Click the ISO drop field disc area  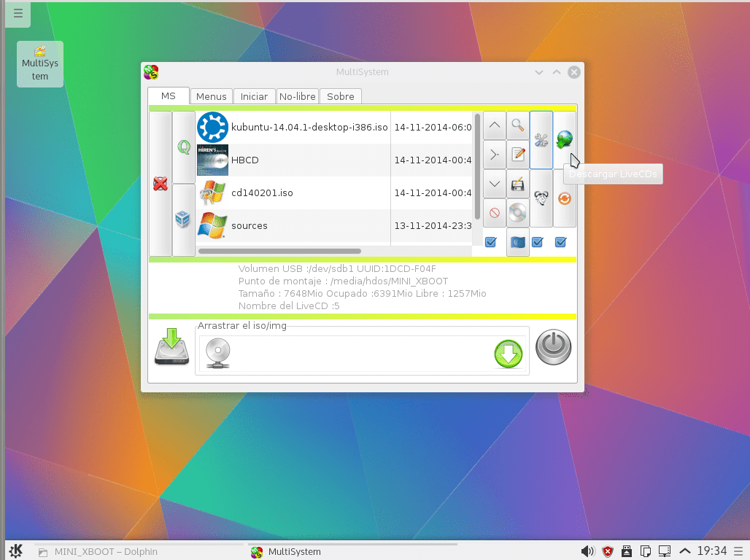[362, 354]
